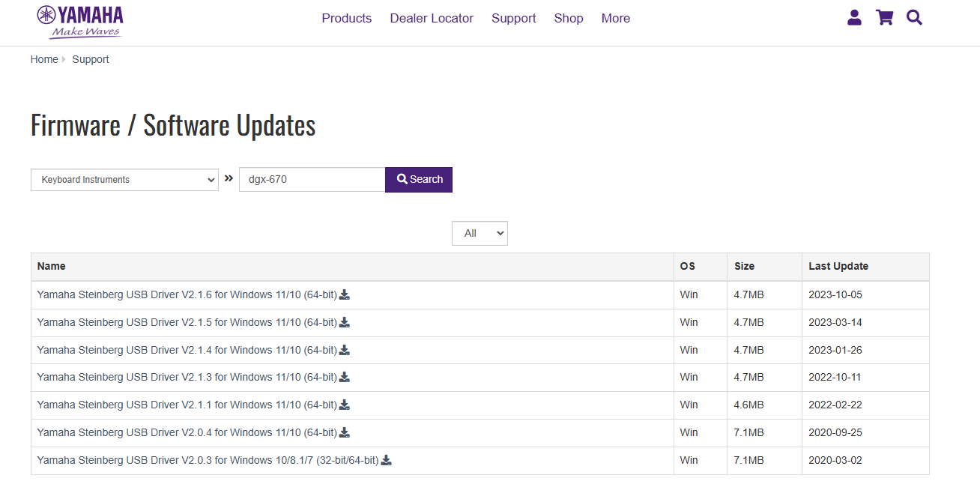Open Yamaha Steinberg USB Driver V2.1.1 link
This screenshot has width=980, height=502.
187,405
